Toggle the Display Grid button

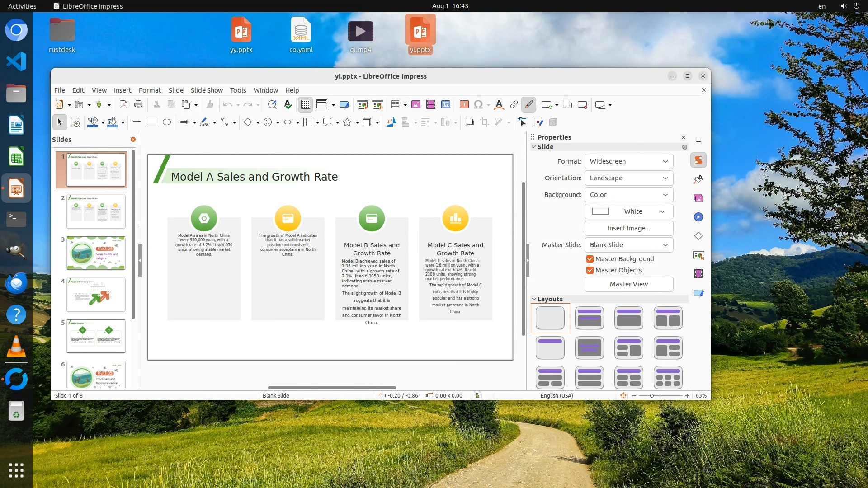click(x=306, y=105)
